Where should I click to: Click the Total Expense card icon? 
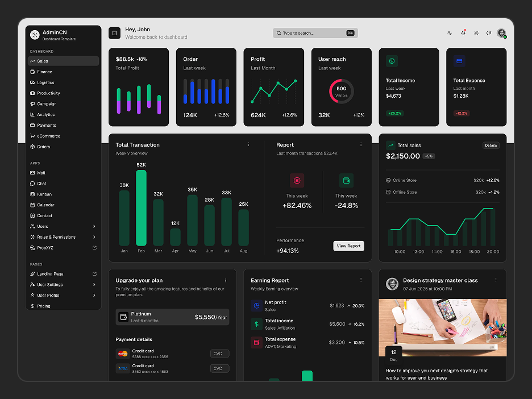(459, 61)
